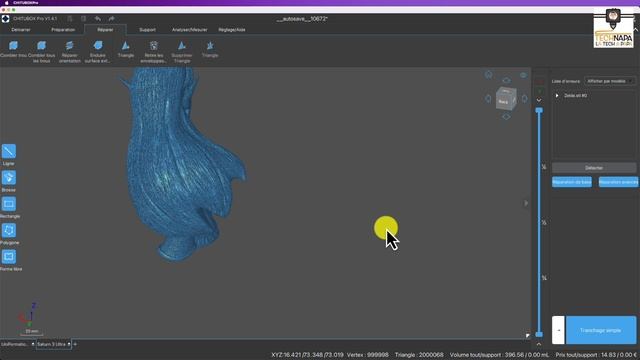Click the Détecter button
Image resolution: width=640 pixels, height=360 pixels.
[x=594, y=168]
